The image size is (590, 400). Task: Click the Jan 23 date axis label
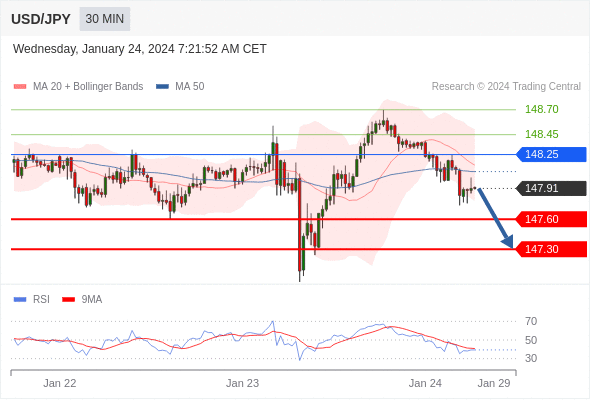click(242, 383)
